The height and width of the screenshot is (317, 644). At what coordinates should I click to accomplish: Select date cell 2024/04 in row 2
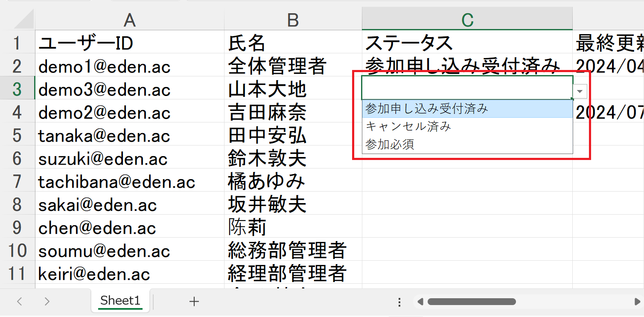click(x=608, y=65)
